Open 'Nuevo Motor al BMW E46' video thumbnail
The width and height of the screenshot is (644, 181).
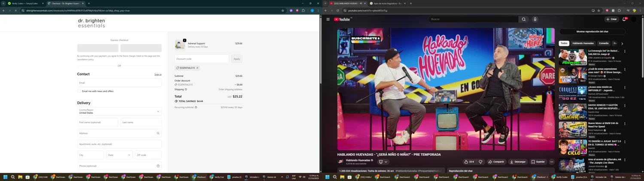coord(573,130)
